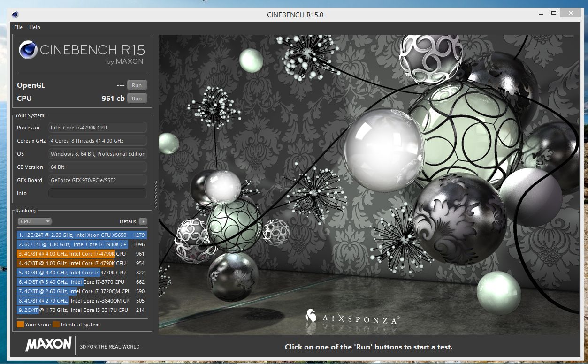Click the OS field Windows 8, 64 Bit

[x=98, y=154]
